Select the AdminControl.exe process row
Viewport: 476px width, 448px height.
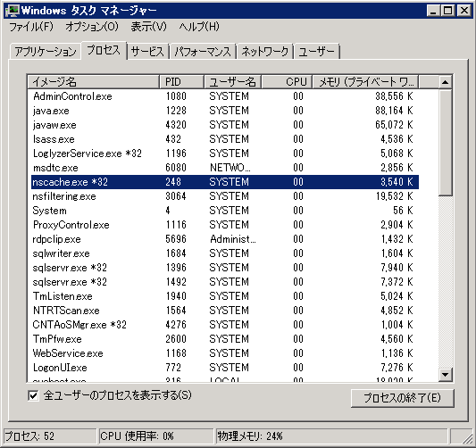[225, 96]
